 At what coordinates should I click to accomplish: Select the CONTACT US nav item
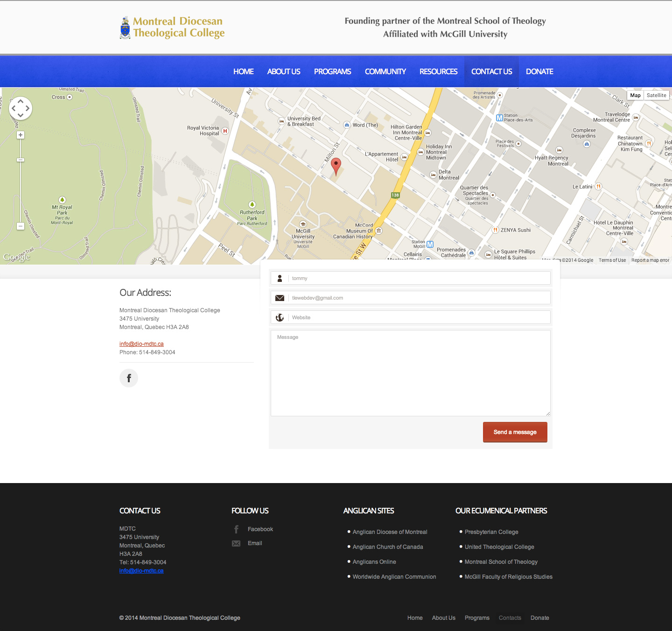coord(492,71)
